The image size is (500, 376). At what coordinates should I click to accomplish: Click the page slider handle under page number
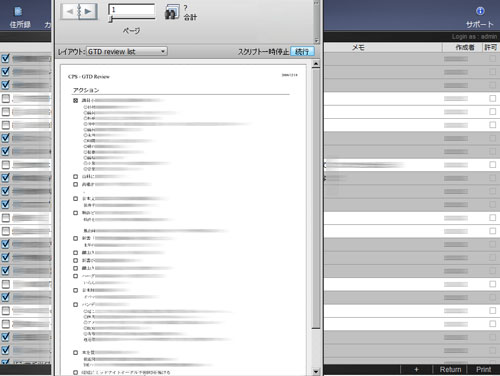[x=111, y=20]
